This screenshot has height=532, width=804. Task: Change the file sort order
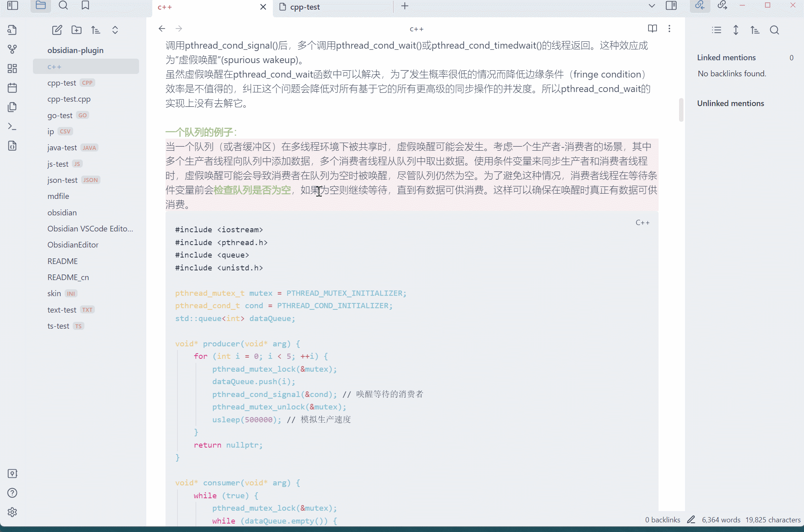click(x=96, y=30)
